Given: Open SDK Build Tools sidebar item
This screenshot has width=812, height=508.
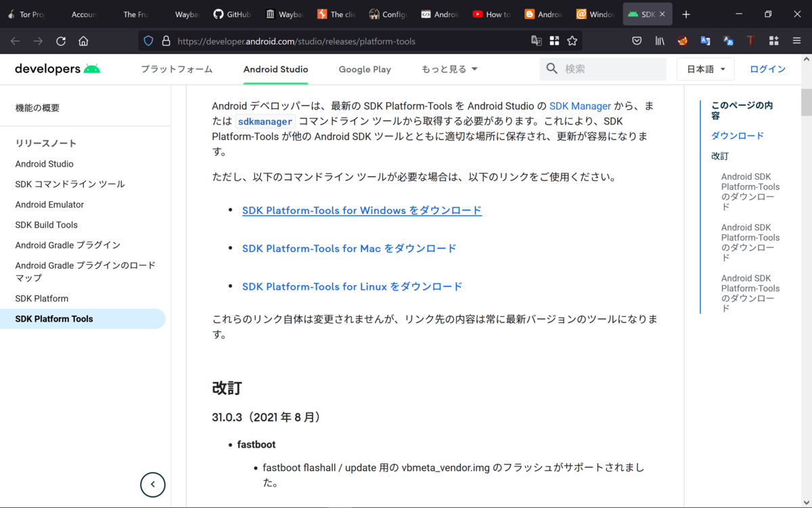Looking at the screenshot, I should pos(47,225).
